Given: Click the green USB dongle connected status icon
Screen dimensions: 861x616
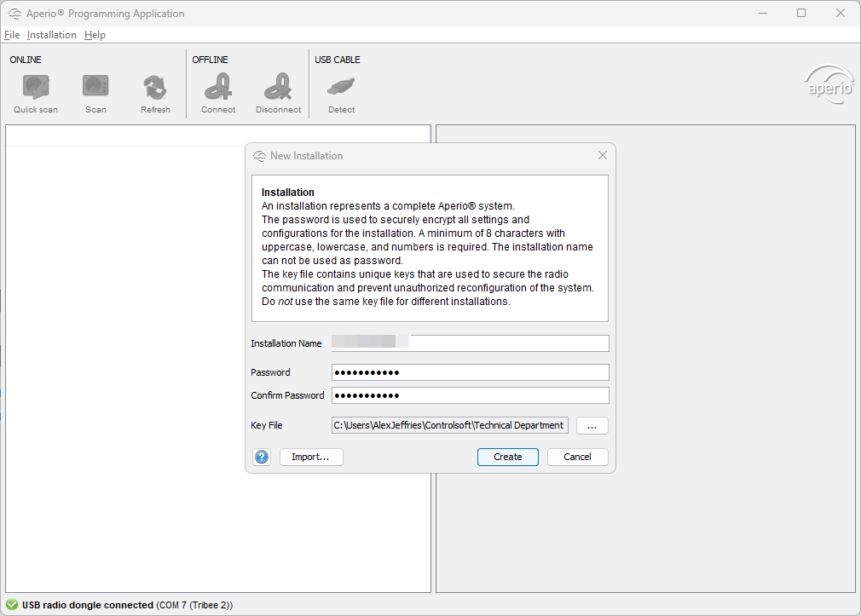Looking at the screenshot, I should pyautogui.click(x=12, y=605).
